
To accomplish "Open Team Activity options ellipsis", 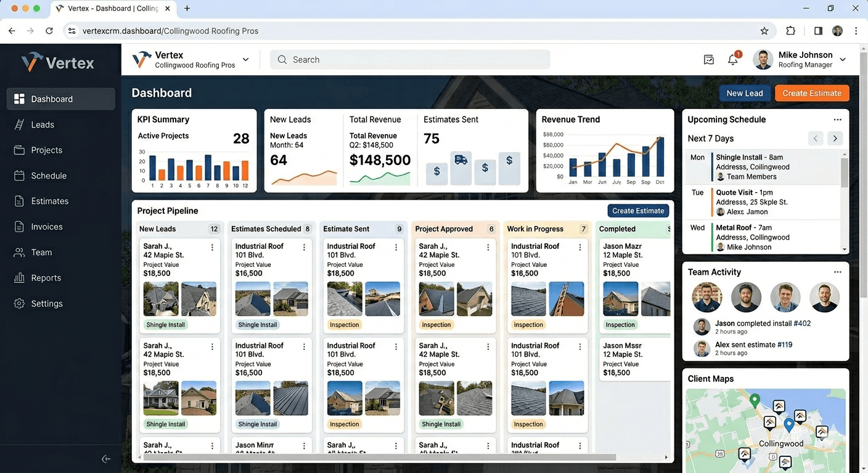I will pyautogui.click(x=837, y=272).
